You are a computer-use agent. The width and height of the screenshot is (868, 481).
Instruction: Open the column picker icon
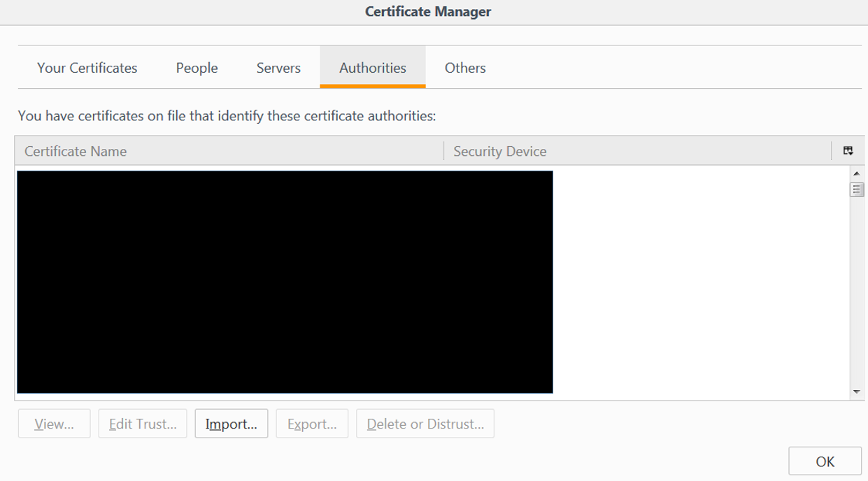click(x=848, y=150)
